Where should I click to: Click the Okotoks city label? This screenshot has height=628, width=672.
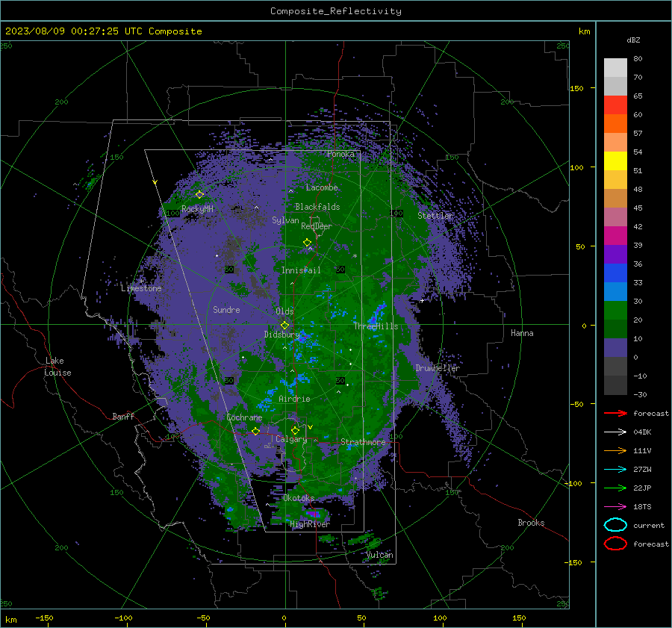tap(299, 498)
